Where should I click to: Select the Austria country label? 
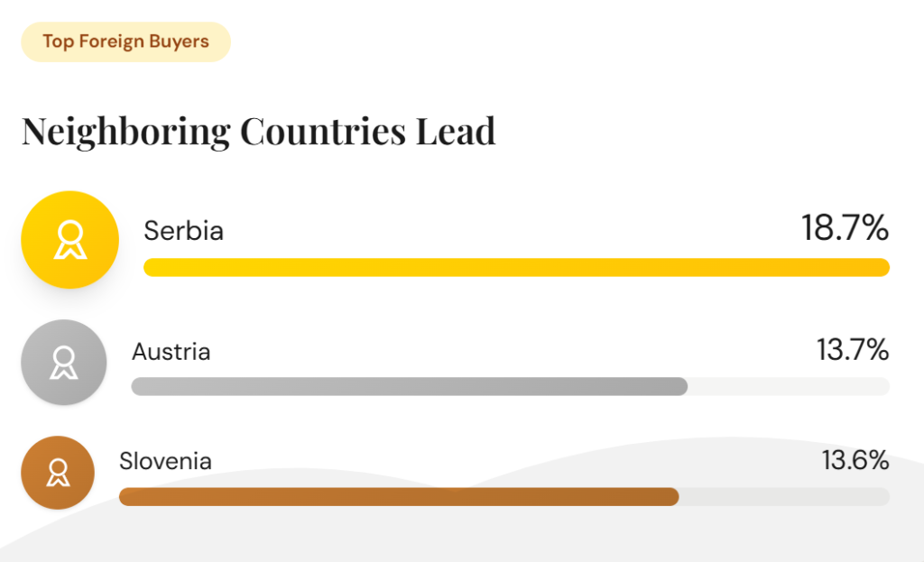click(171, 351)
